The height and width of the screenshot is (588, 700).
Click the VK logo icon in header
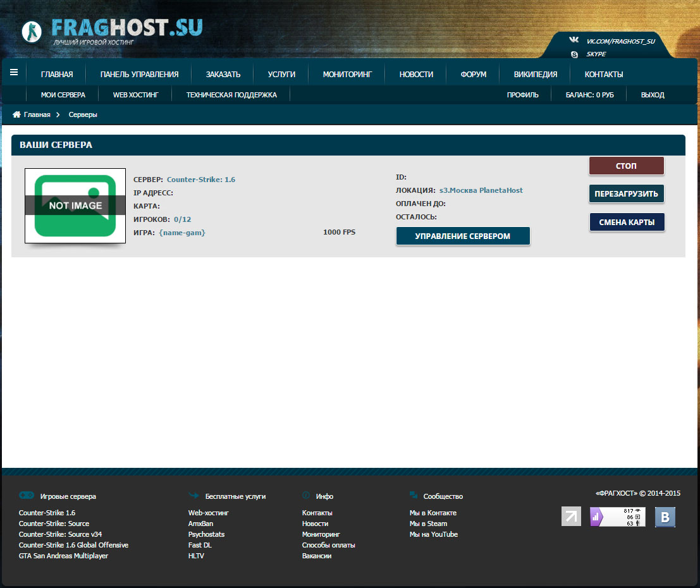(x=574, y=40)
